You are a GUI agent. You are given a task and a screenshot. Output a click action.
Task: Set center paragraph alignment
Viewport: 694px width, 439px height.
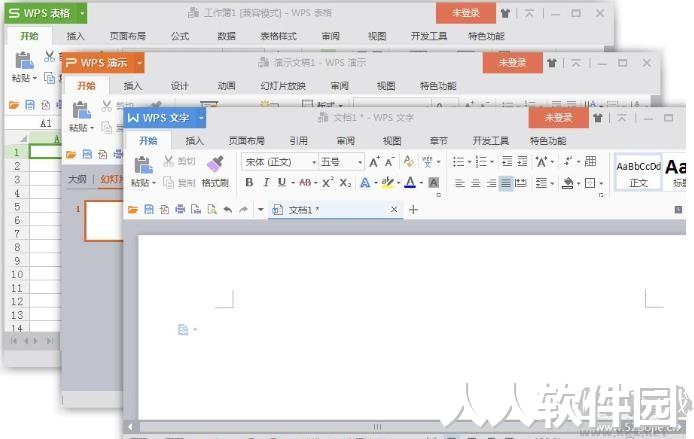pos(476,183)
